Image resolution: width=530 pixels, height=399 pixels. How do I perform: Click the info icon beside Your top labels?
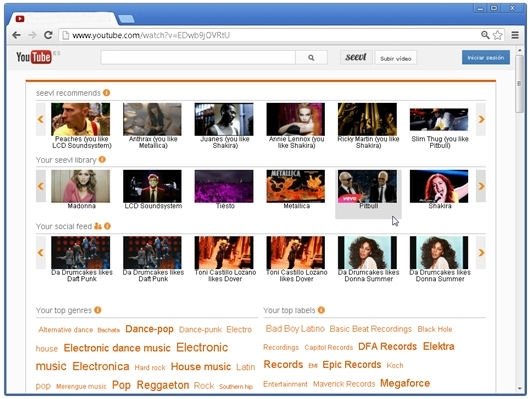[x=321, y=310]
